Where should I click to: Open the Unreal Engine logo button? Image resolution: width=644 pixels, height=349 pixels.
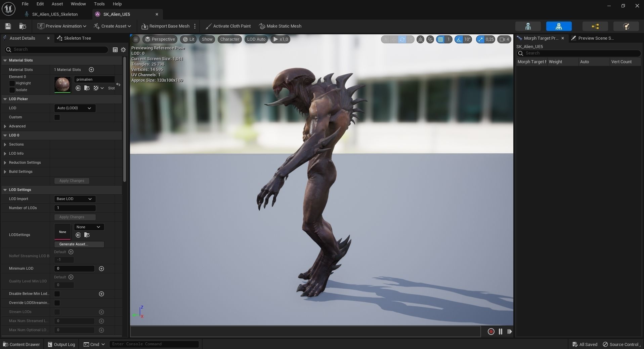click(x=8, y=9)
